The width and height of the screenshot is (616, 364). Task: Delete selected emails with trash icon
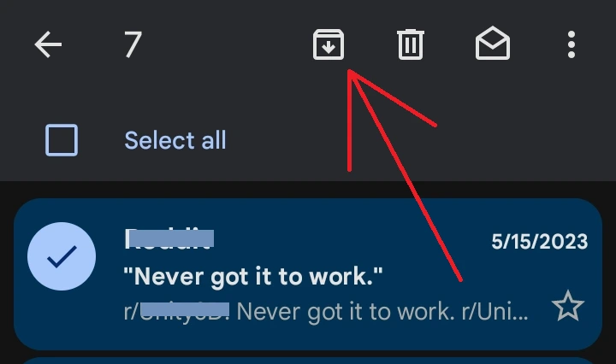pos(411,44)
